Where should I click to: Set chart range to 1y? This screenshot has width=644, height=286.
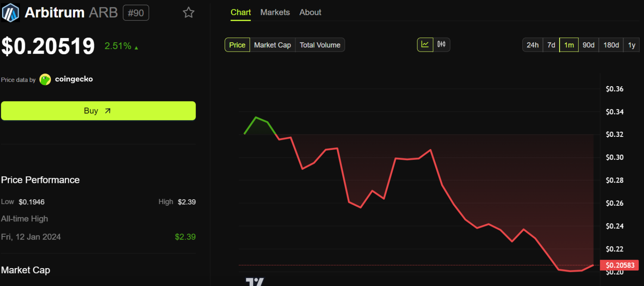pos(631,45)
